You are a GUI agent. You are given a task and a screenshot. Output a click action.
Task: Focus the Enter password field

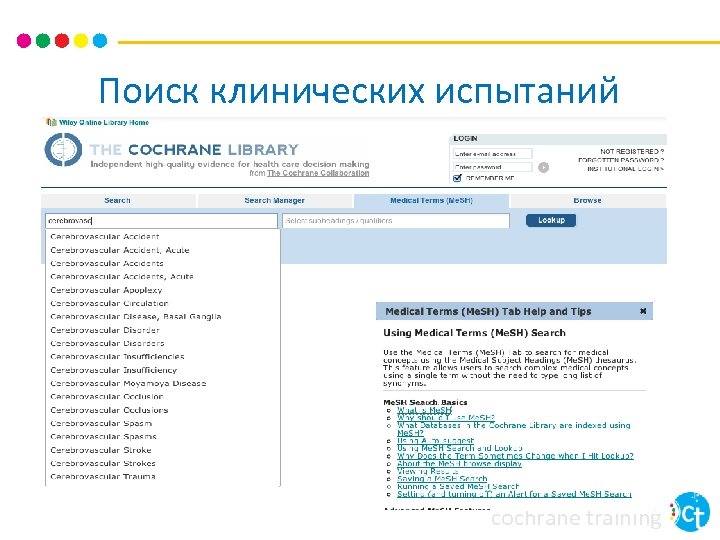click(x=492, y=167)
